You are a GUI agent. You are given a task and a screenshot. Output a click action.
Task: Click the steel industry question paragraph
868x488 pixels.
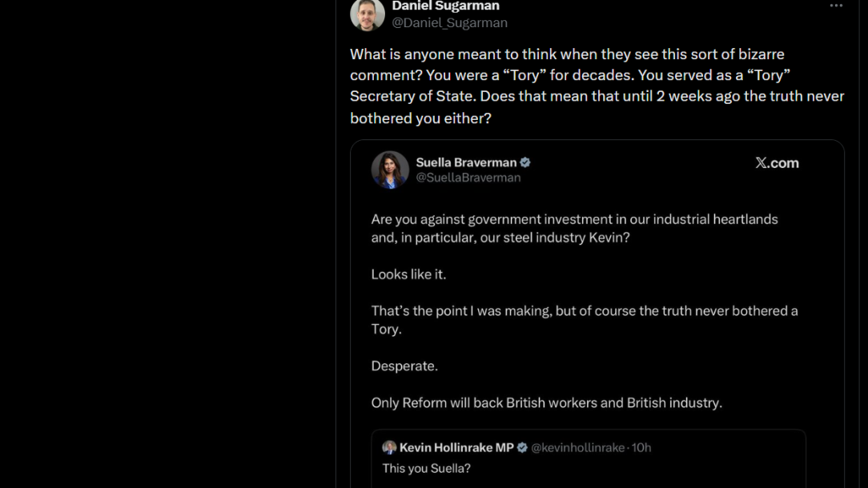574,229
